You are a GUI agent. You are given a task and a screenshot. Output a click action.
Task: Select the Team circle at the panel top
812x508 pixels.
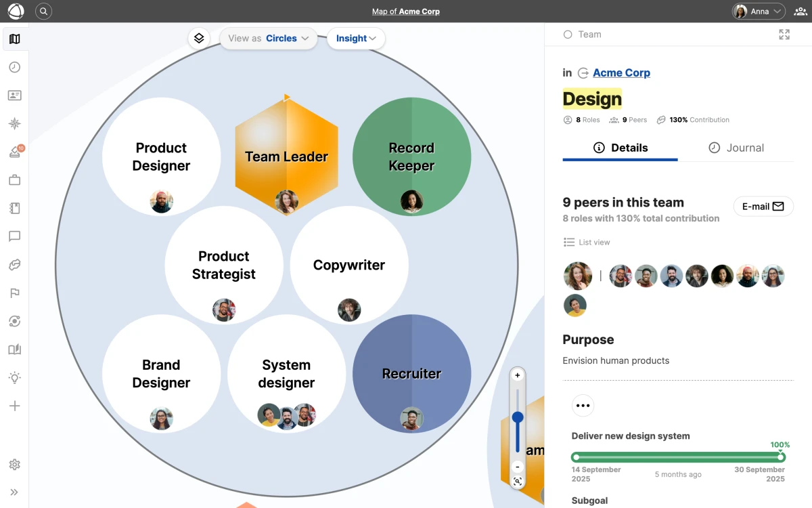[x=567, y=34]
